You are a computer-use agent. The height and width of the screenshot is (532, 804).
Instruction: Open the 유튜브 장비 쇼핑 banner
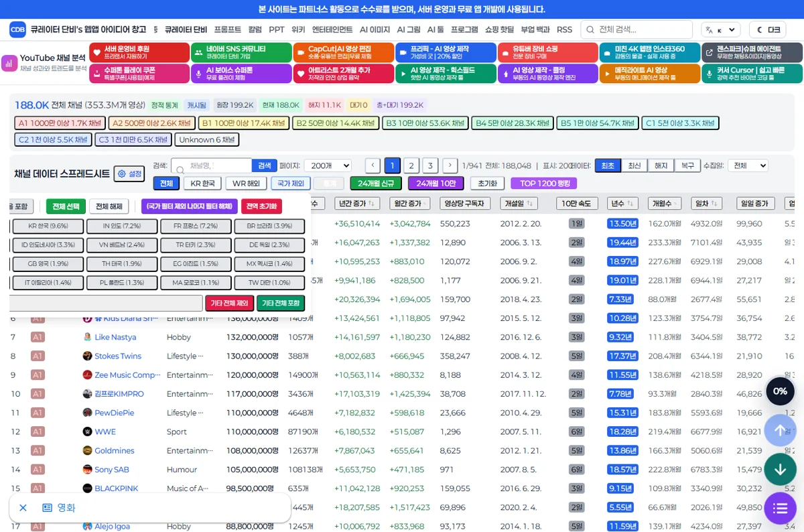[547, 52]
